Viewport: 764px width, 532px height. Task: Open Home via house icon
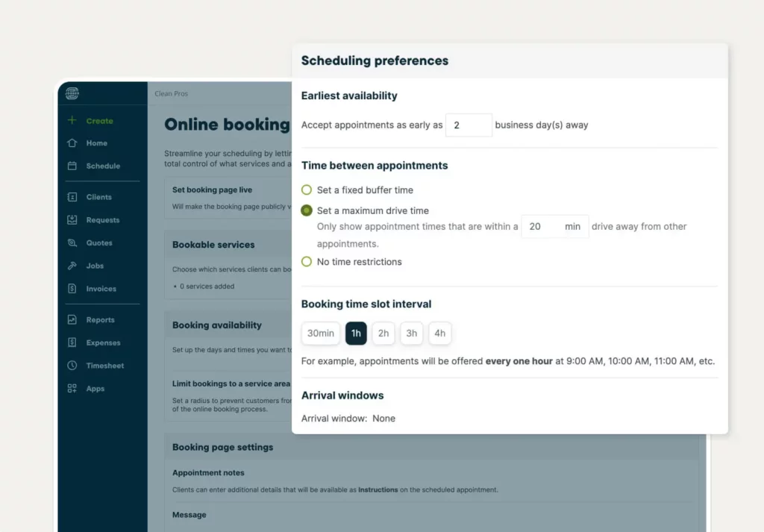72,143
